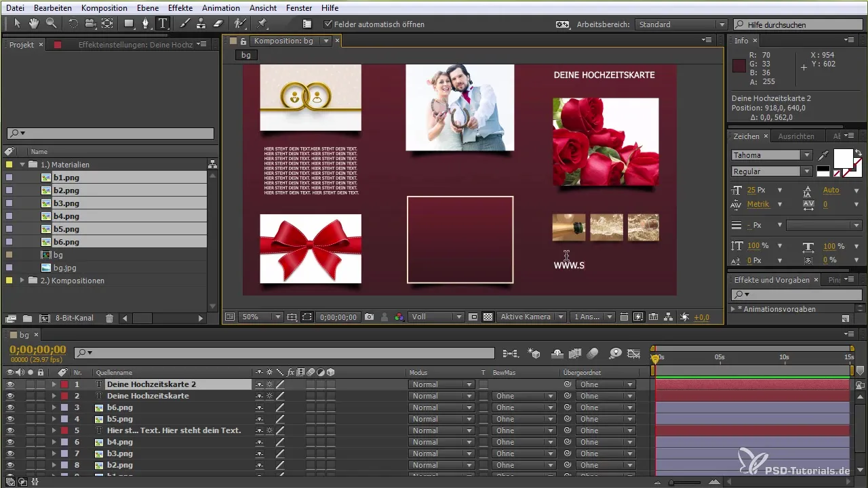Open the graph editor icon
Screen dimensions: 868x488
[634, 353]
